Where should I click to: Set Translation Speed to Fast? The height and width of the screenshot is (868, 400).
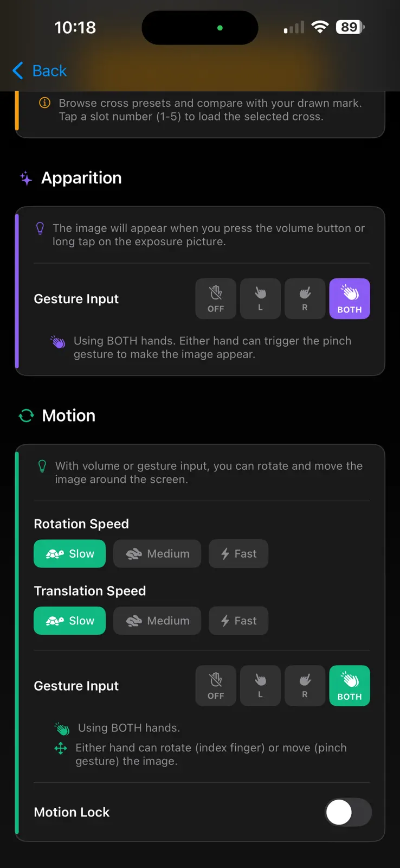(238, 621)
